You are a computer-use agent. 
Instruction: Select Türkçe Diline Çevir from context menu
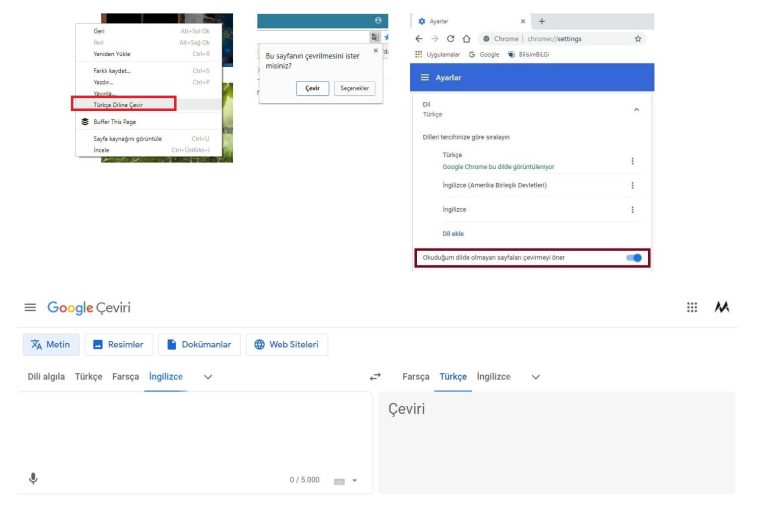(x=123, y=104)
